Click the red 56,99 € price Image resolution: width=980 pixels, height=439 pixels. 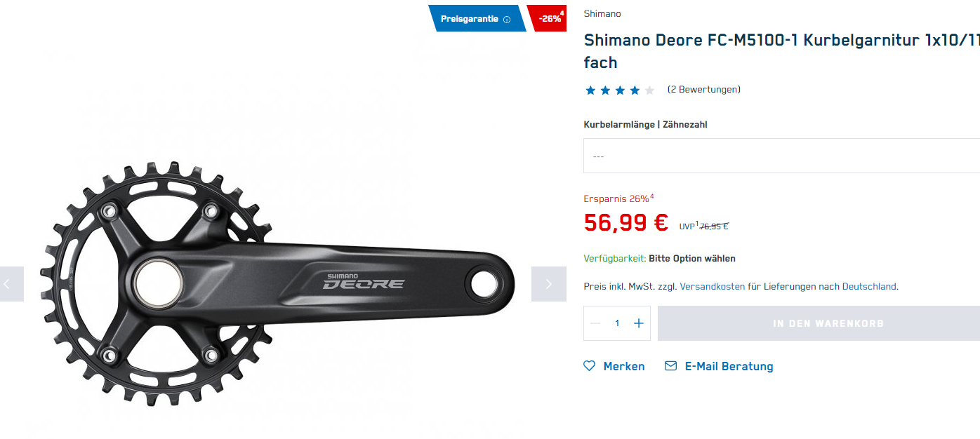625,223
